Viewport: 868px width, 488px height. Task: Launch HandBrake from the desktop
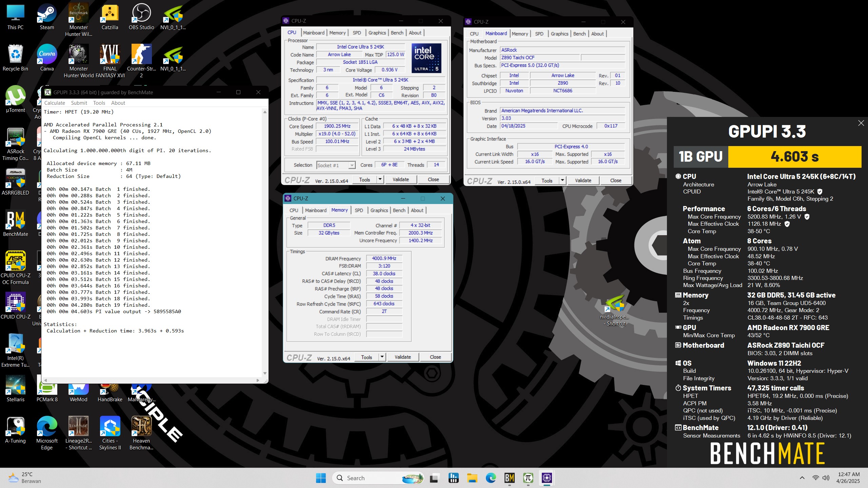tap(110, 393)
